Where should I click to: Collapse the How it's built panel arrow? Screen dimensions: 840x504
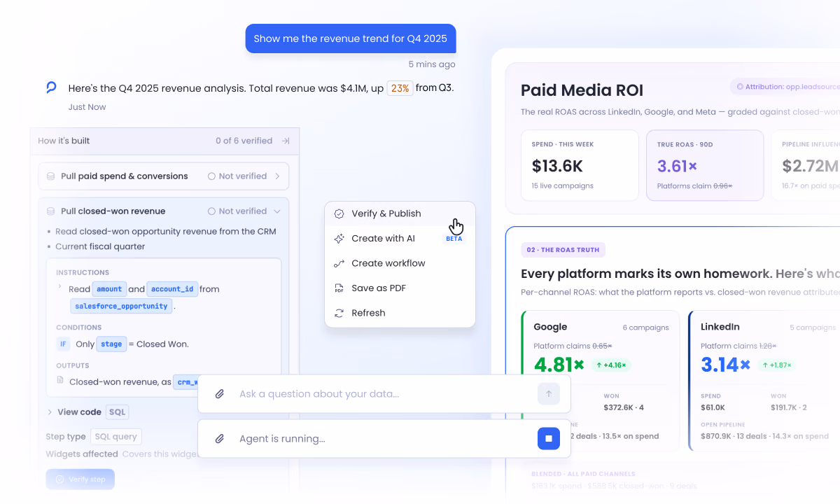click(x=286, y=141)
